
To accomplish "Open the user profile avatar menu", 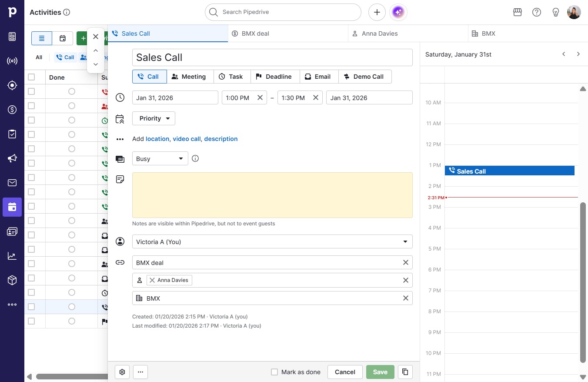I will point(574,12).
